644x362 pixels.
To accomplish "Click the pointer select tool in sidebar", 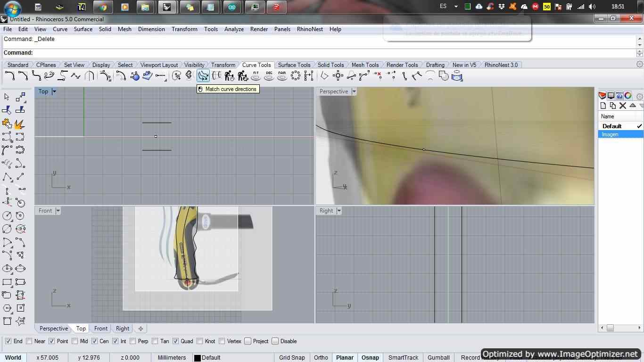I will point(7,97).
